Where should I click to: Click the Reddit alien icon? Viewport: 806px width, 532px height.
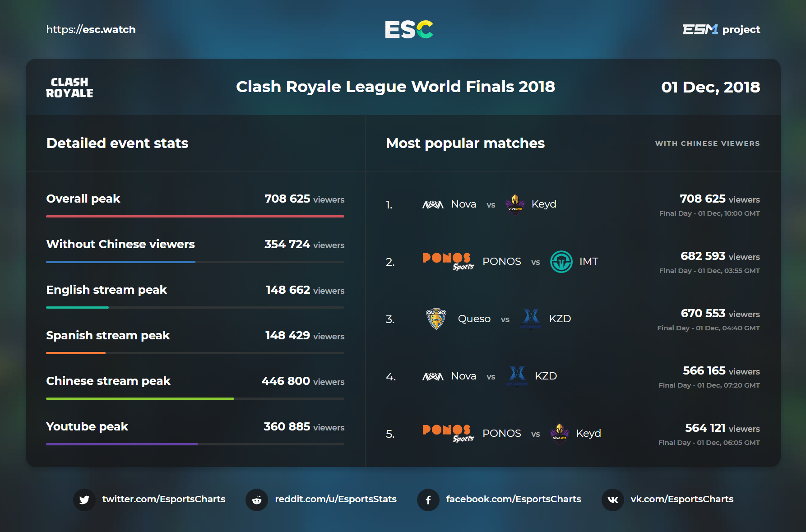(x=257, y=500)
